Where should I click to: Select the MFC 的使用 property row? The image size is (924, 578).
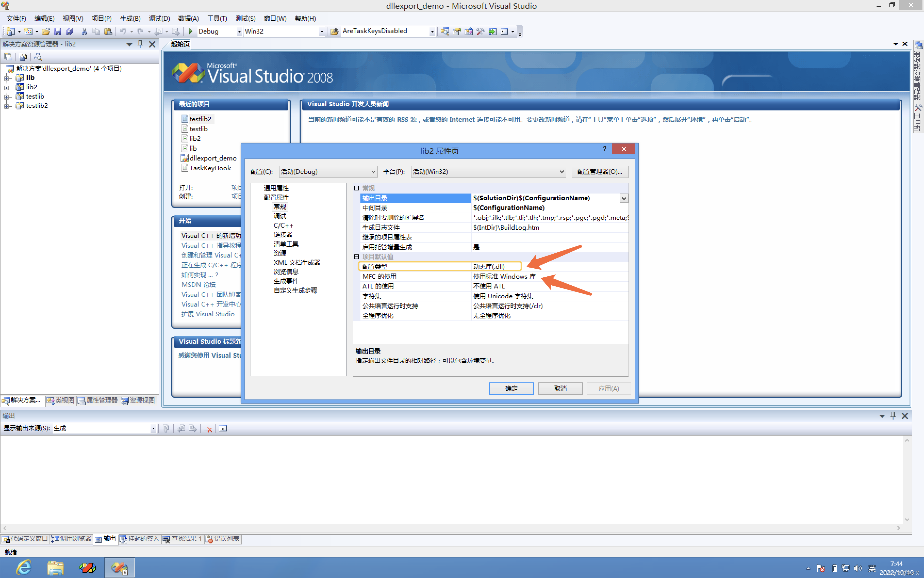point(494,276)
